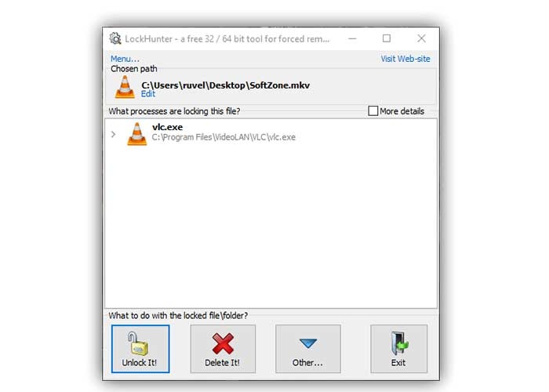Click the VLC cone icon beside chosen path
The image size is (549, 392).
click(x=125, y=87)
